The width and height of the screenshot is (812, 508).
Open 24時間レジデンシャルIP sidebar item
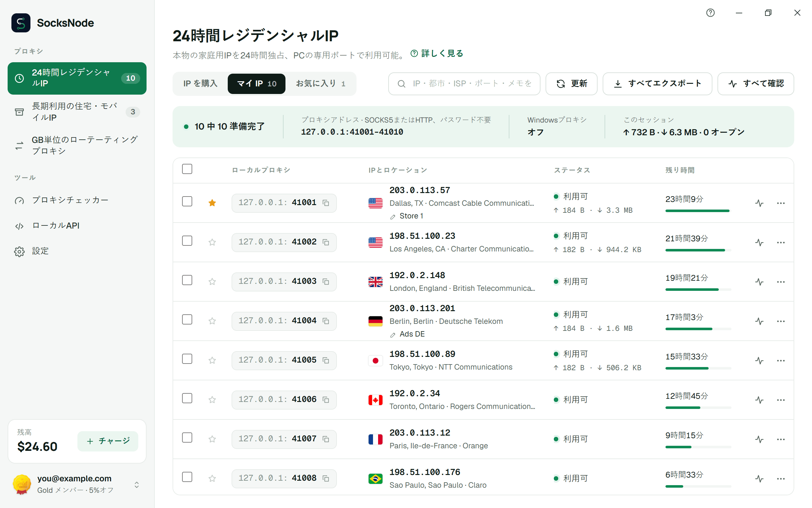pyautogui.click(x=77, y=78)
